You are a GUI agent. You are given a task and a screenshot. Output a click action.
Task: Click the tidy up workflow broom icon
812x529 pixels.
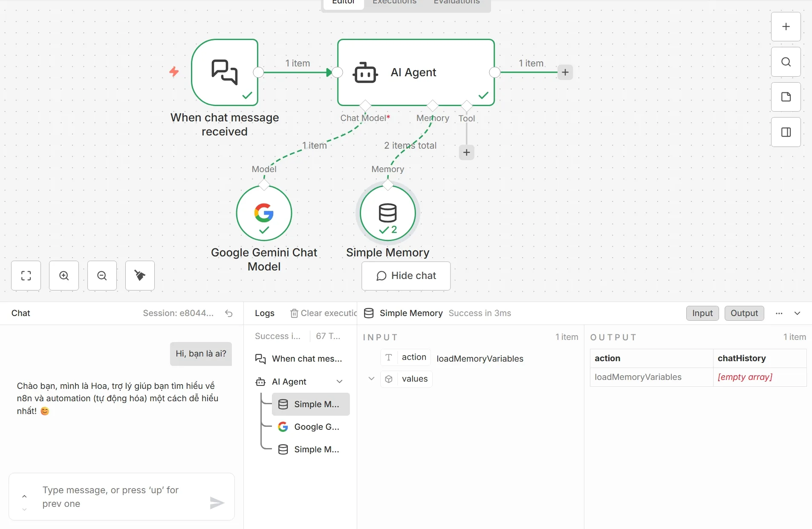140,276
